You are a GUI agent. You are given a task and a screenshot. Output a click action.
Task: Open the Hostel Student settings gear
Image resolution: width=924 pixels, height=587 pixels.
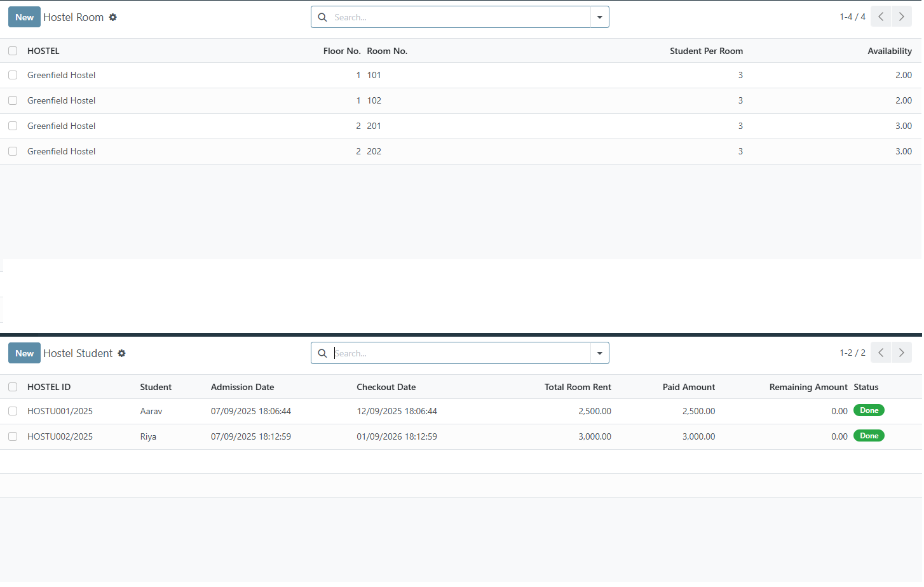pyautogui.click(x=121, y=353)
